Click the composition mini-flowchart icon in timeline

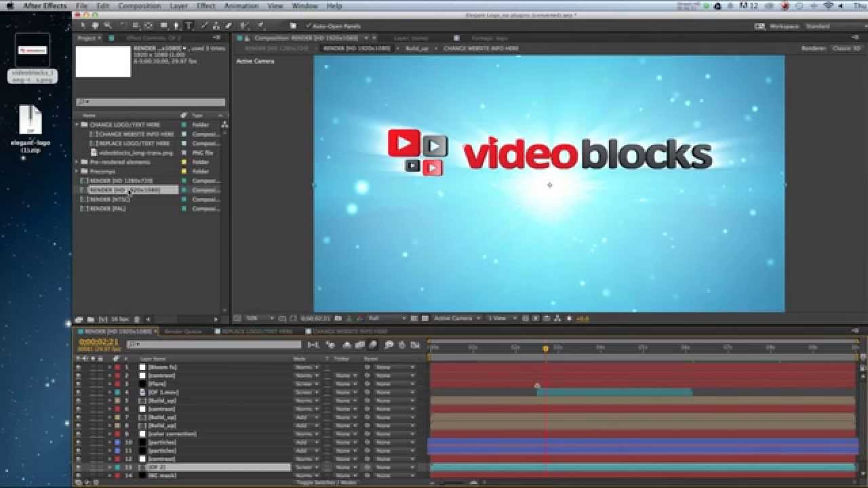(313, 344)
